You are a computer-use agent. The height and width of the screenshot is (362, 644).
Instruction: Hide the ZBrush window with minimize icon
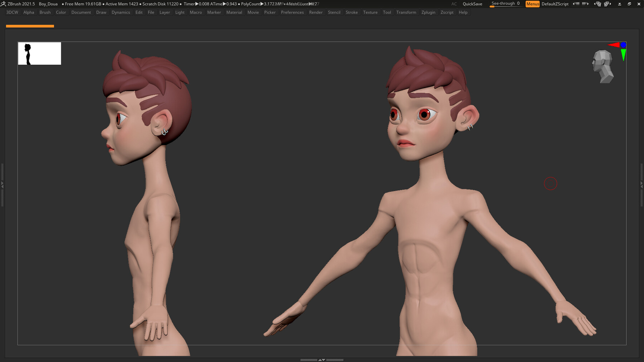[620, 4]
